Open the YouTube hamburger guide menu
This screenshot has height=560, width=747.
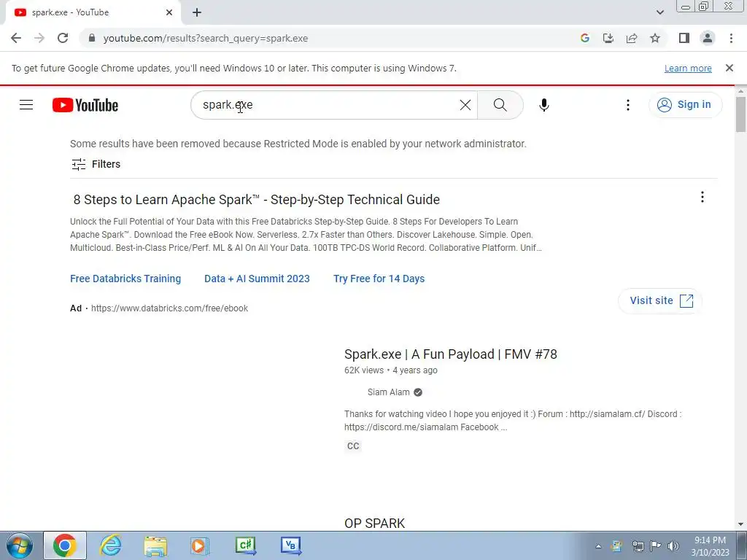pyautogui.click(x=26, y=105)
